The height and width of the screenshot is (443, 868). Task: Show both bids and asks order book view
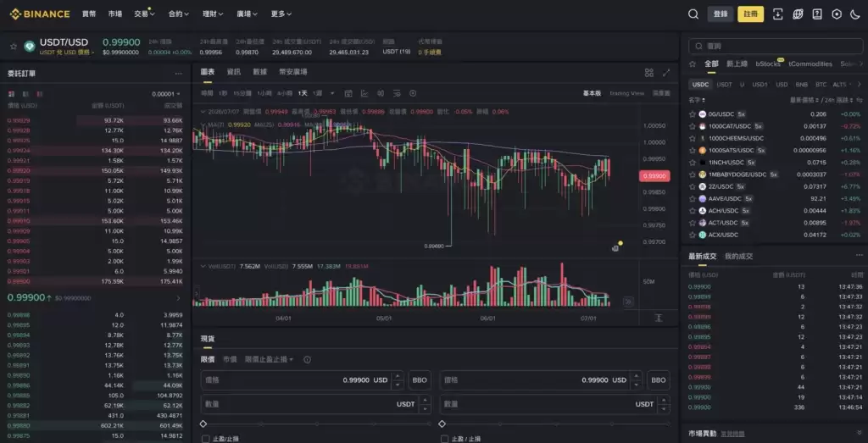(10, 94)
